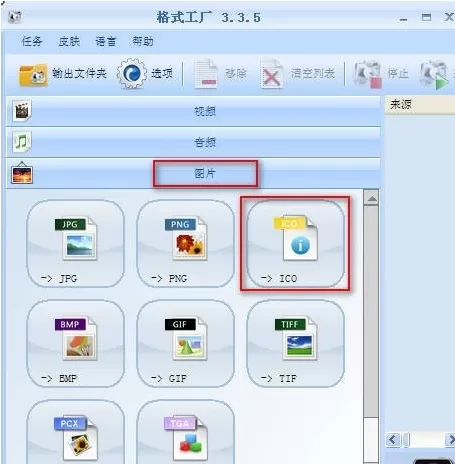The width and height of the screenshot is (455, 464).
Task: Collapse the 图片 category section
Action: (193, 173)
